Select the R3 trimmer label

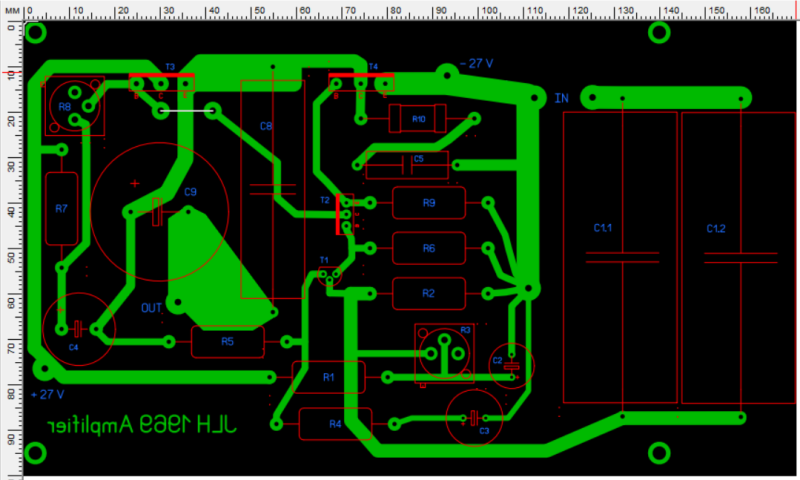pos(465,330)
